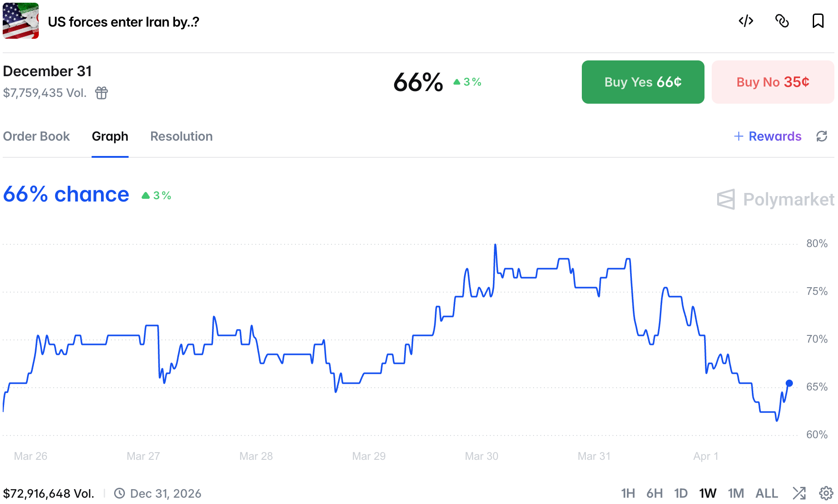Open chart settings gear
Screen dimensions: 838x504
tap(826, 493)
